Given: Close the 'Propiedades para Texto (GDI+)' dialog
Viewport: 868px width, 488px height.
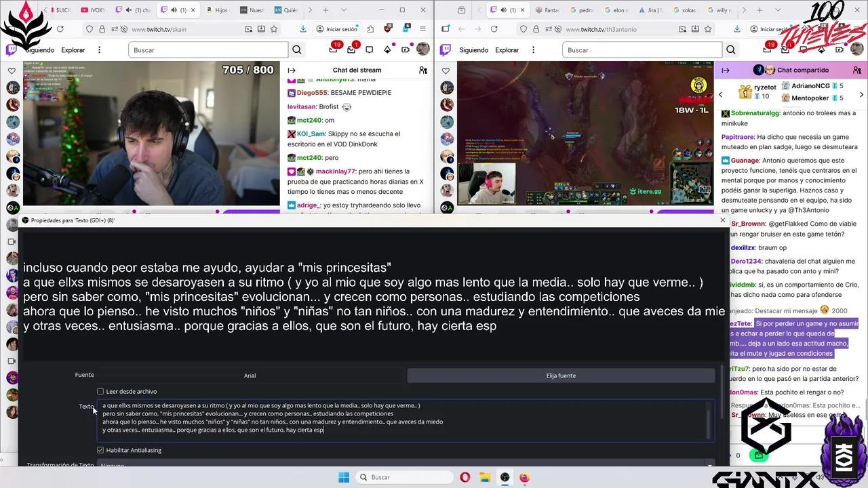Looking at the screenshot, I should point(722,220).
